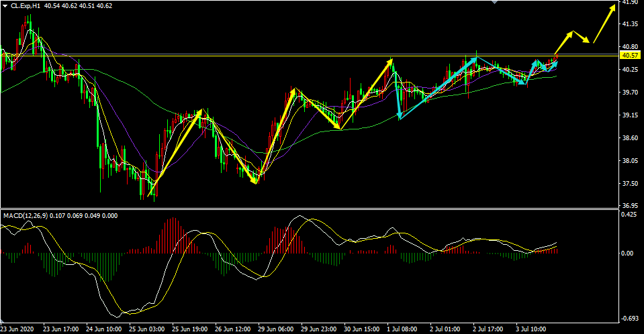The width and height of the screenshot is (644, 334).
Task: Click the -0.693 MACD scale value
Action: point(629,319)
